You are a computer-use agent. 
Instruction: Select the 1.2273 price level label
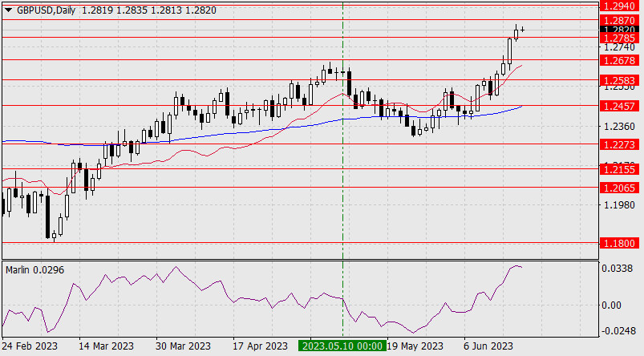619,145
